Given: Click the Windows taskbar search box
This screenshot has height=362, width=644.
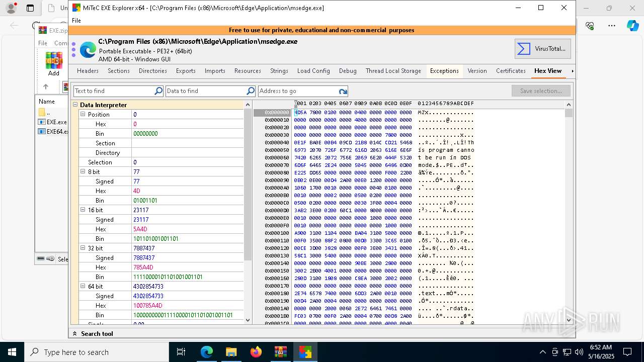Looking at the screenshot, I should (x=97, y=352).
